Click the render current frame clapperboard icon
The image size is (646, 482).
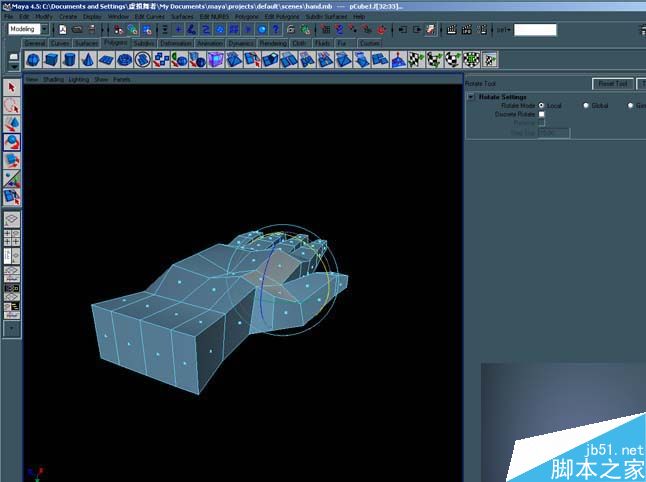point(452,29)
